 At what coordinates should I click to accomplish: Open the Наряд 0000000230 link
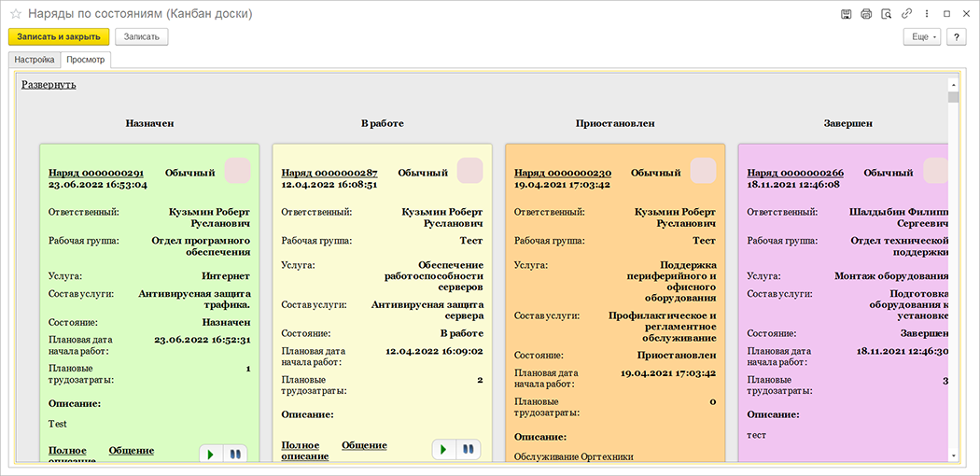562,173
